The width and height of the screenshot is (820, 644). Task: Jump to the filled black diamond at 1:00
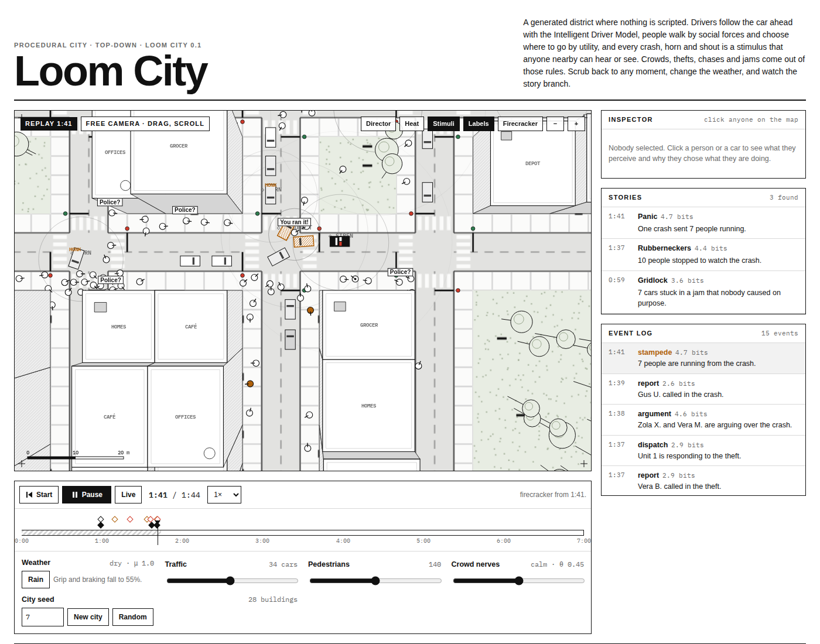(x=101, y=525)
